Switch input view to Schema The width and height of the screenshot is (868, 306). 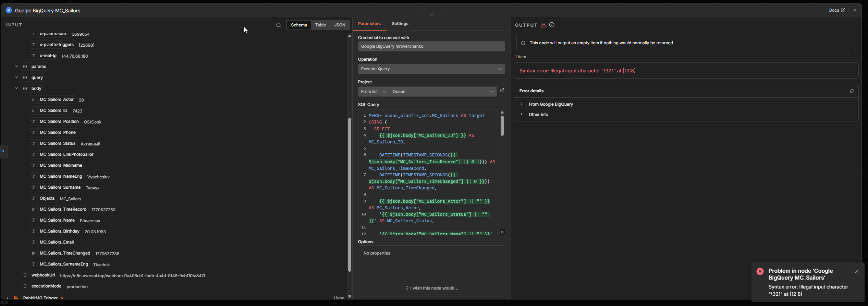(x=298, y=25)
